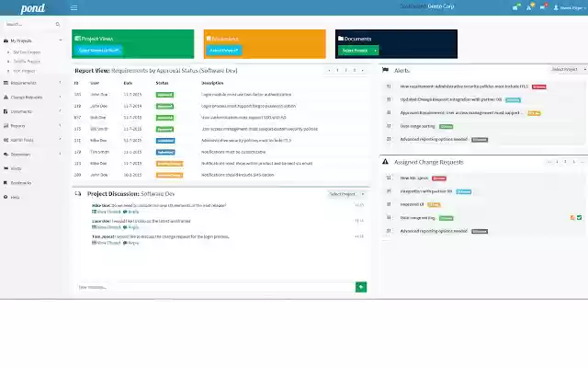This screenshot has height=368, width=588.
Task: Expand the Requirements sidebar section
Action: coord(61,82)
